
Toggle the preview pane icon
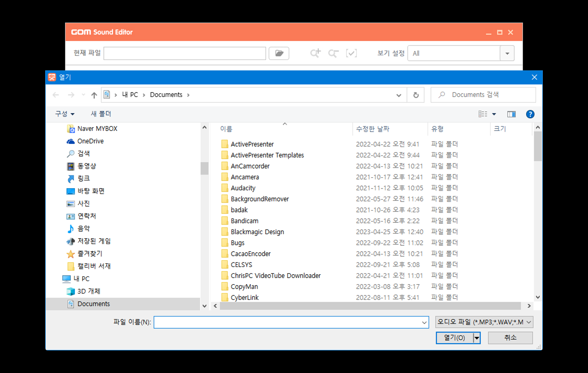click(x=511, y=114)
